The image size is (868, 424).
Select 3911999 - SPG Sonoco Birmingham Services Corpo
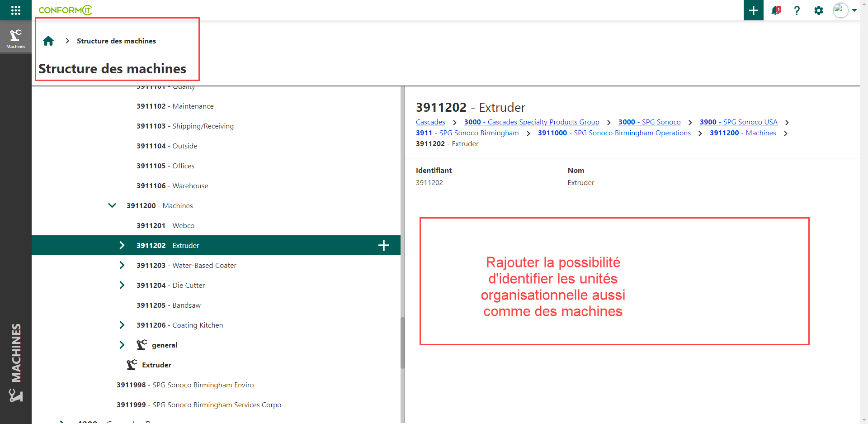pyautogui.click(x=199, y=405)
